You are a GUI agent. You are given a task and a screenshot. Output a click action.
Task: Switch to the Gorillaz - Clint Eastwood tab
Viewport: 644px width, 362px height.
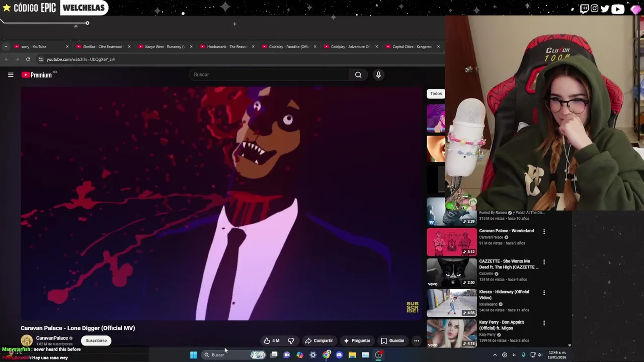tap(103, 47)
